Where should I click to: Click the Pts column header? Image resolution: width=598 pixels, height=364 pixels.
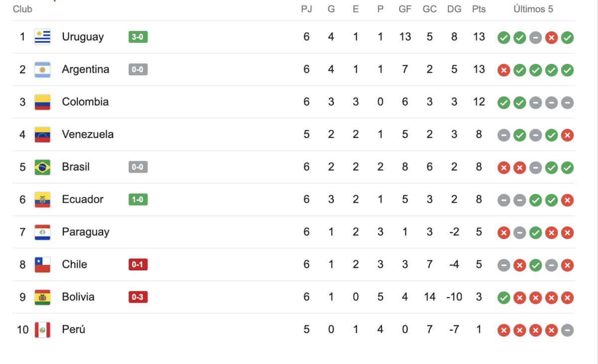coord(479,9)
